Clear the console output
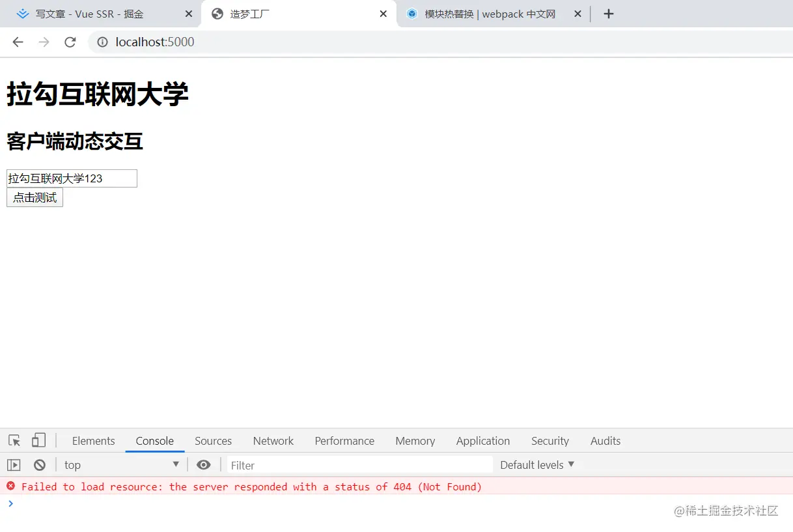This screenshot has width=793, height=532. 40,465
